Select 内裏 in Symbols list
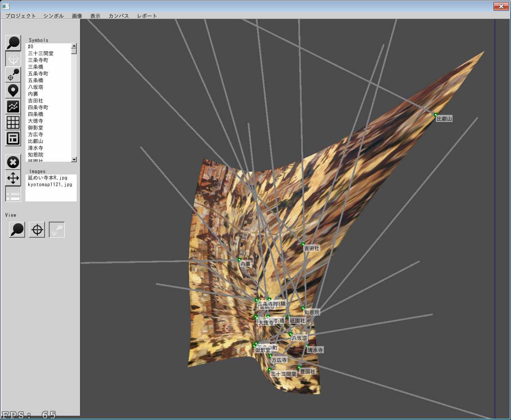The height and width of the screenshot is (420, 511). coord(48,94)
